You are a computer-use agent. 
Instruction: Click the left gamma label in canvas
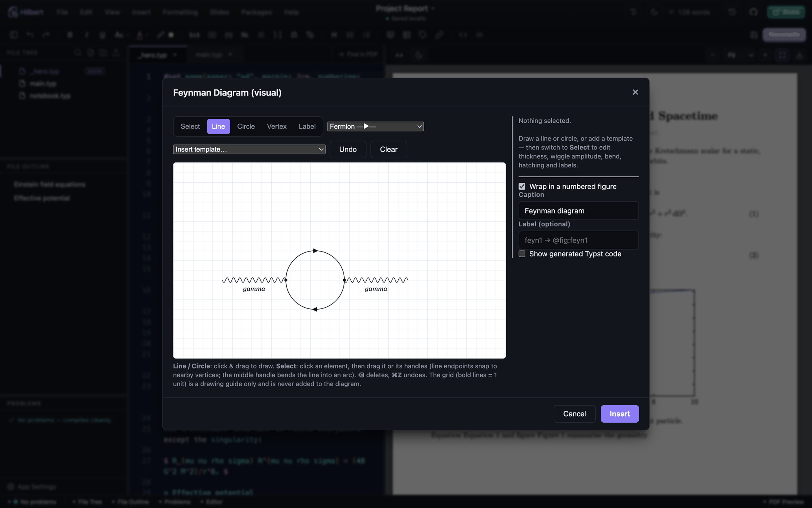point(254,289)
